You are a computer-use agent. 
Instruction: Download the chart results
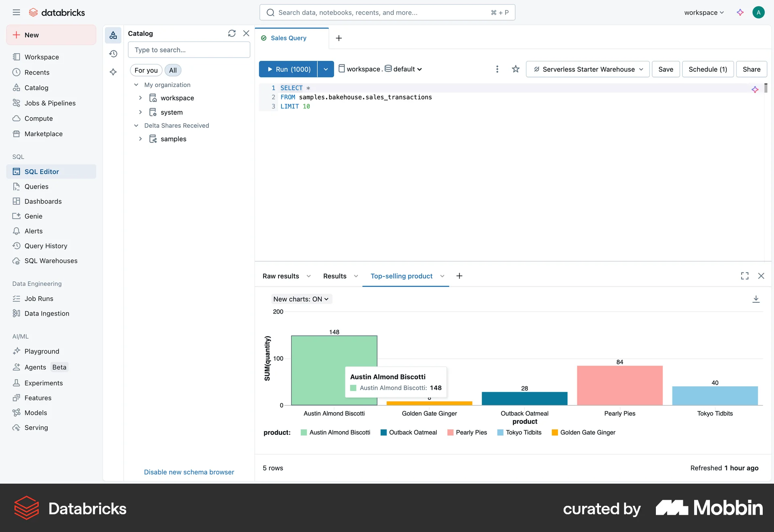coord(756,299)
